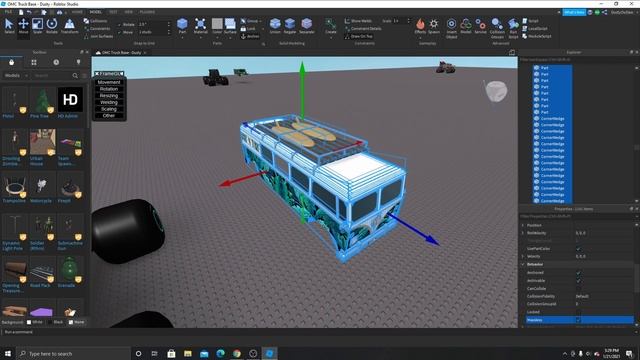Toggle the CanCollide property checkbox

[x=578, y=289]
